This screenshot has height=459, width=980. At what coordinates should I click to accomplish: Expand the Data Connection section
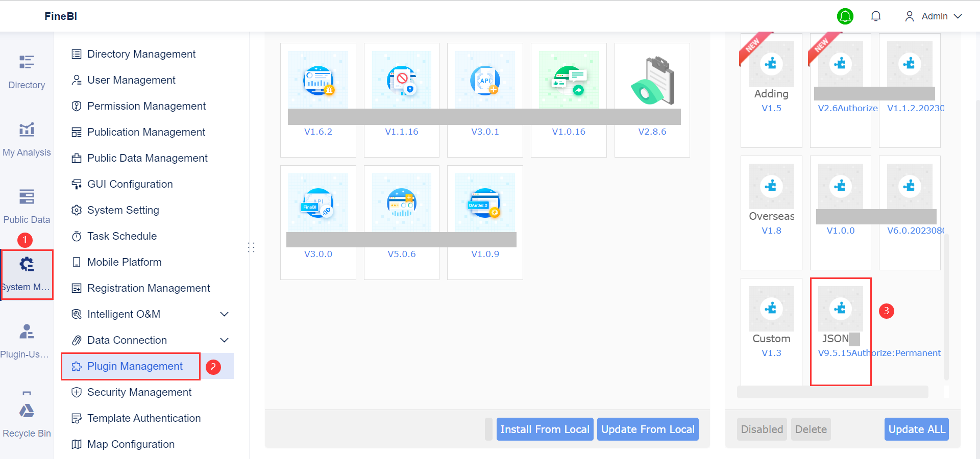(x=225, y=340)
